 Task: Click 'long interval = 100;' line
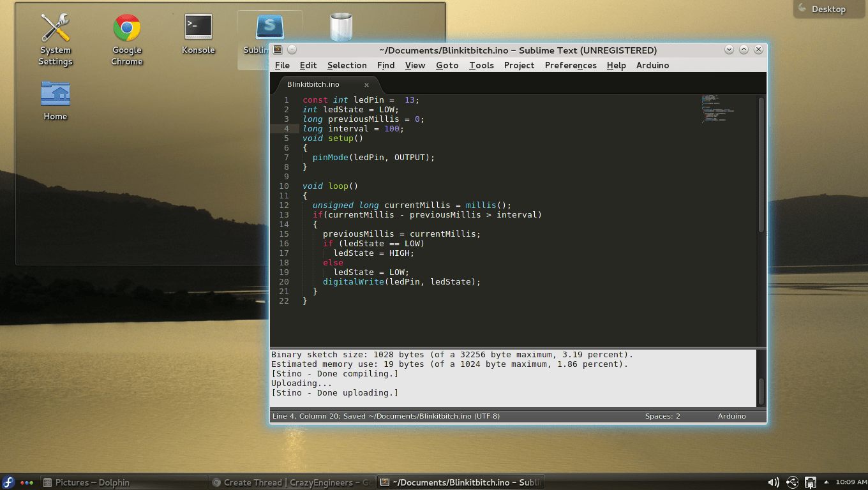(353, 128)
